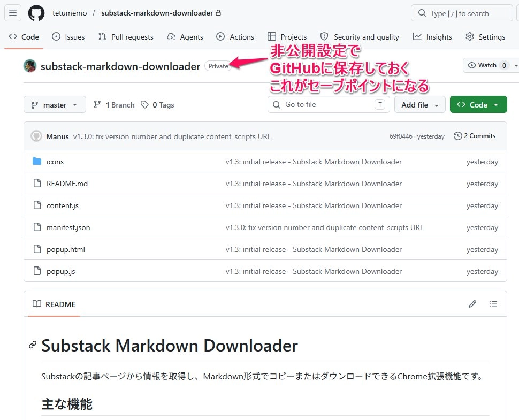The width and height of the screenshot is (519, 420).
Task: View the 1 Branch list
Action: pos(114,105)
